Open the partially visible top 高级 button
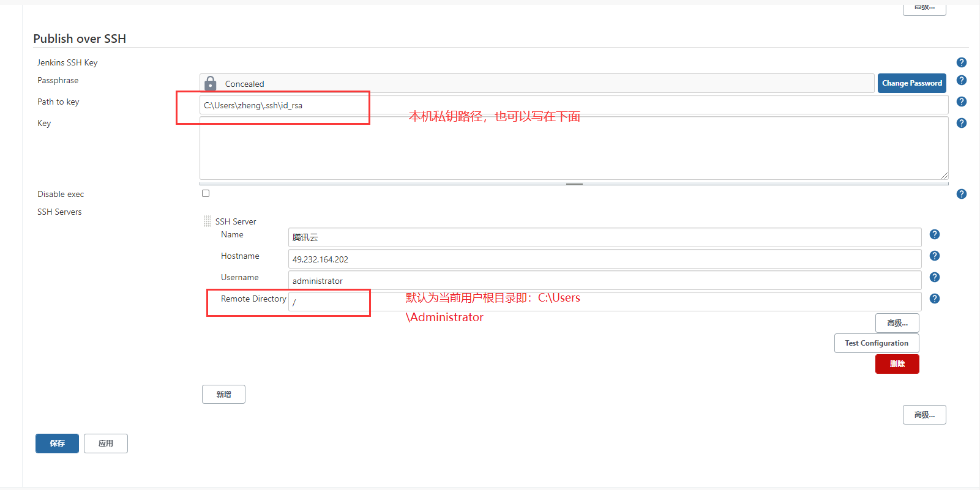The height and width of the screenshot is (490, 980). tap(924, 9)
